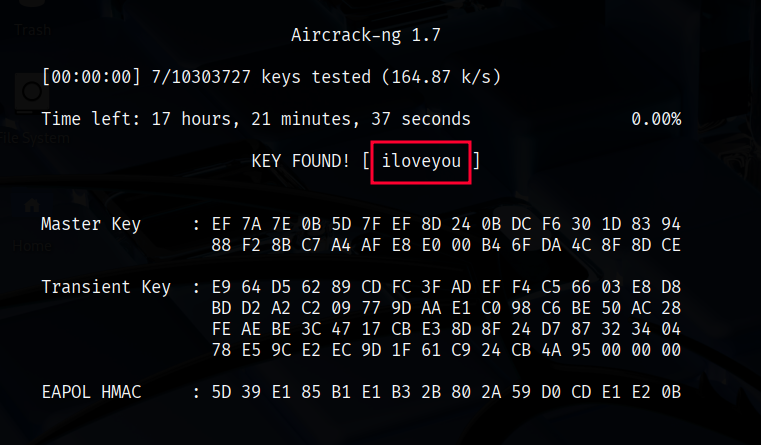Click the EAPOL HMAC value starting 5D 39

pyautogui.click(x=446, y=392)
